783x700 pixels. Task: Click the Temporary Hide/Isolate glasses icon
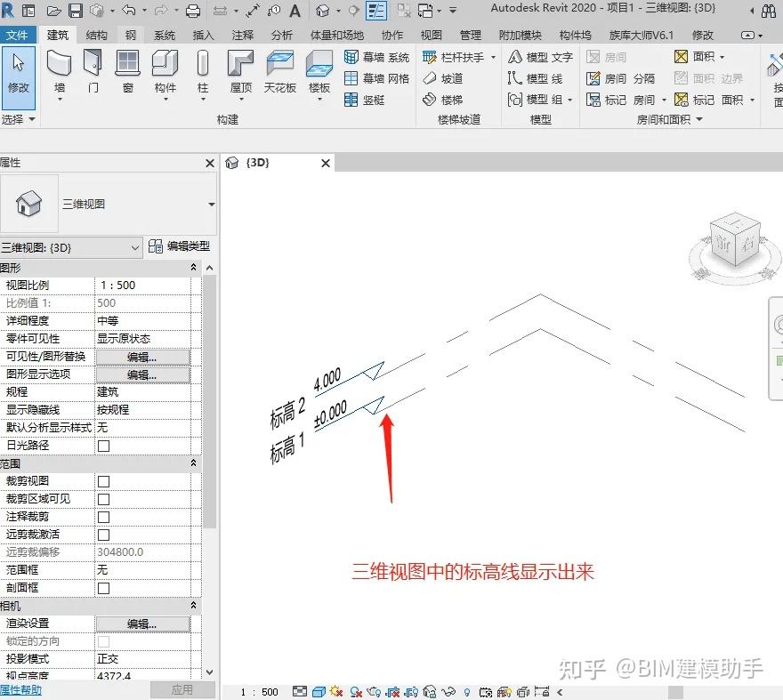(x=448, y=692)
